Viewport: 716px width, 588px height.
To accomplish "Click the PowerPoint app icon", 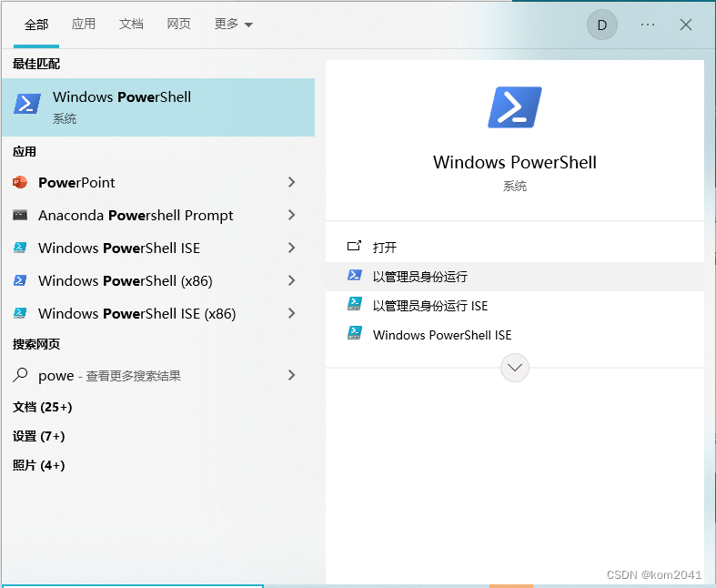I will coord(20,182).
